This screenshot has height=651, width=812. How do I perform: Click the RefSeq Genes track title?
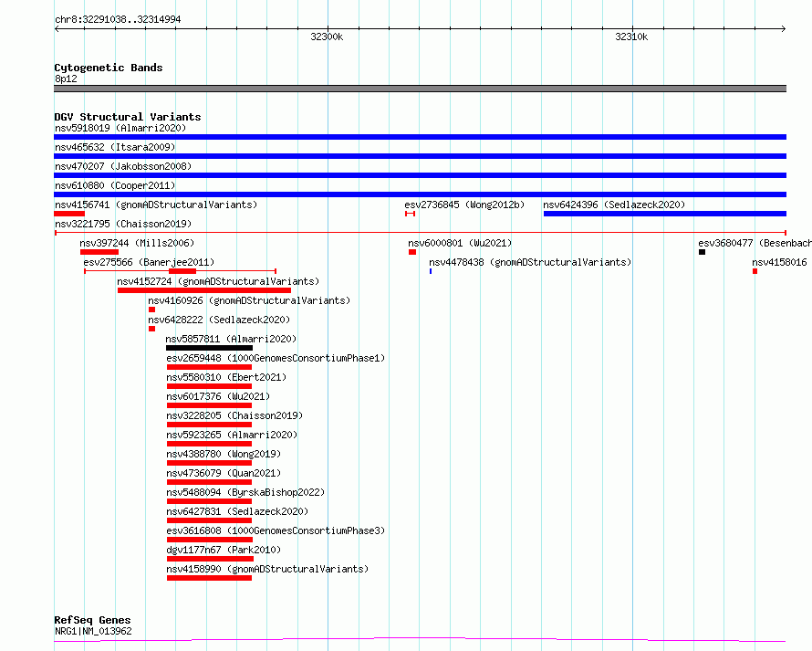92,621
